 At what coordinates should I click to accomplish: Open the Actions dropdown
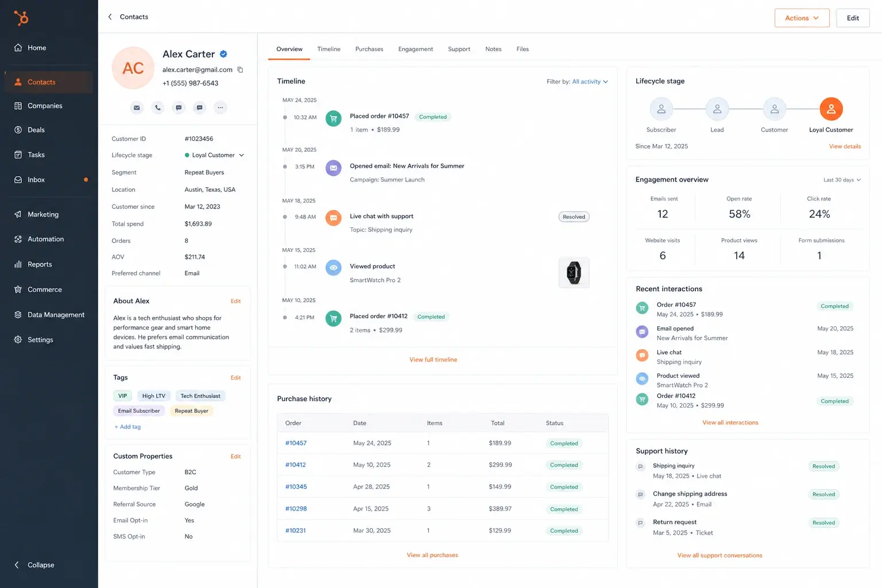[x=802, y=18]
